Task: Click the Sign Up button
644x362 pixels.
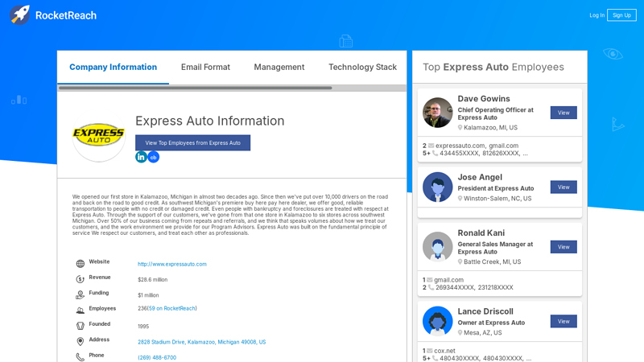Action: click(x=621, y=15)
